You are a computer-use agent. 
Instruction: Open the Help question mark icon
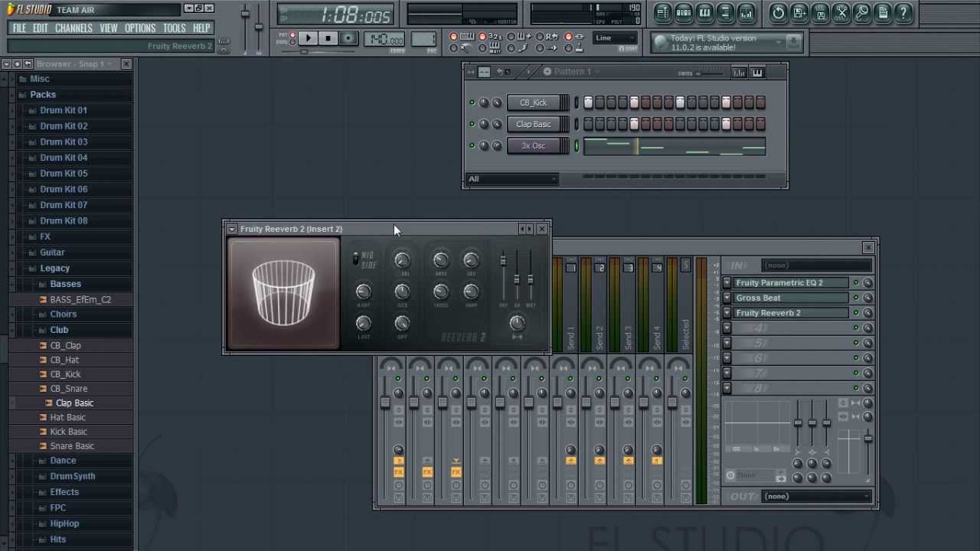tap(903, 12)
